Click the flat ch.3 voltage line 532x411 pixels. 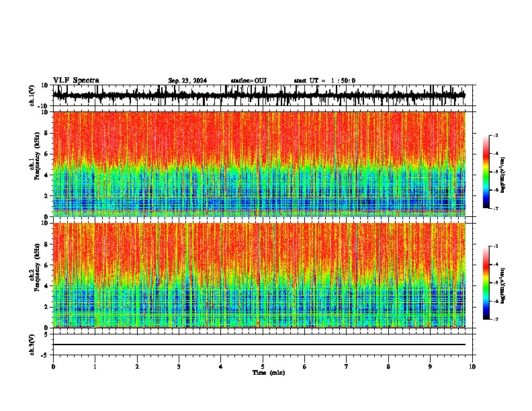(259, 345)
